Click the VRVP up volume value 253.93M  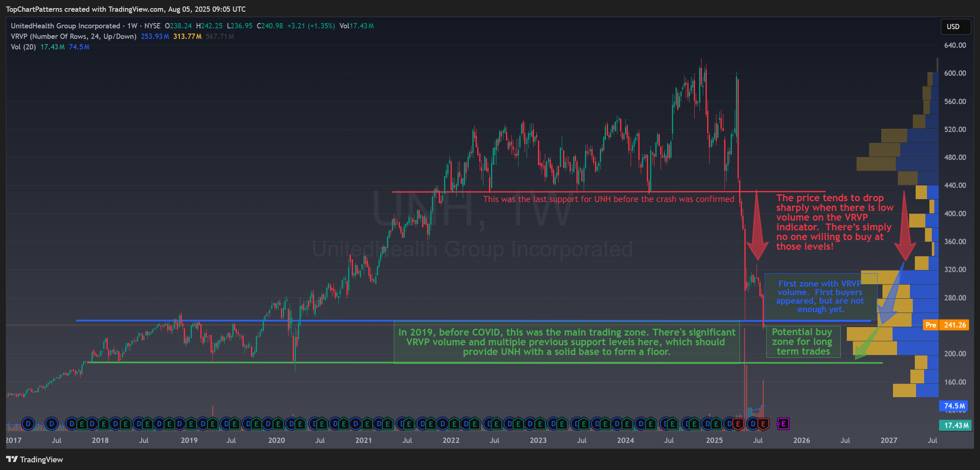pyautogui.click(x=155, y=36)
